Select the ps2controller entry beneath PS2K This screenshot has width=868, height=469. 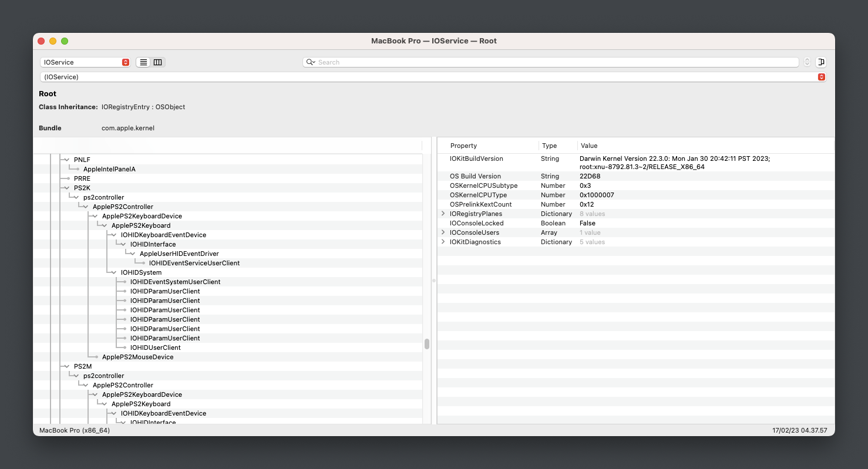(x=103, y=197)
